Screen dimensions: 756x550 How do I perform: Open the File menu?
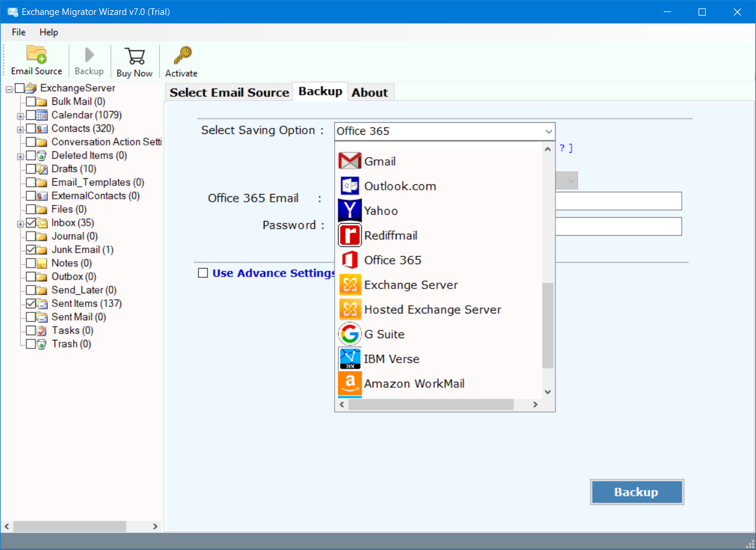tap(19, 32)
